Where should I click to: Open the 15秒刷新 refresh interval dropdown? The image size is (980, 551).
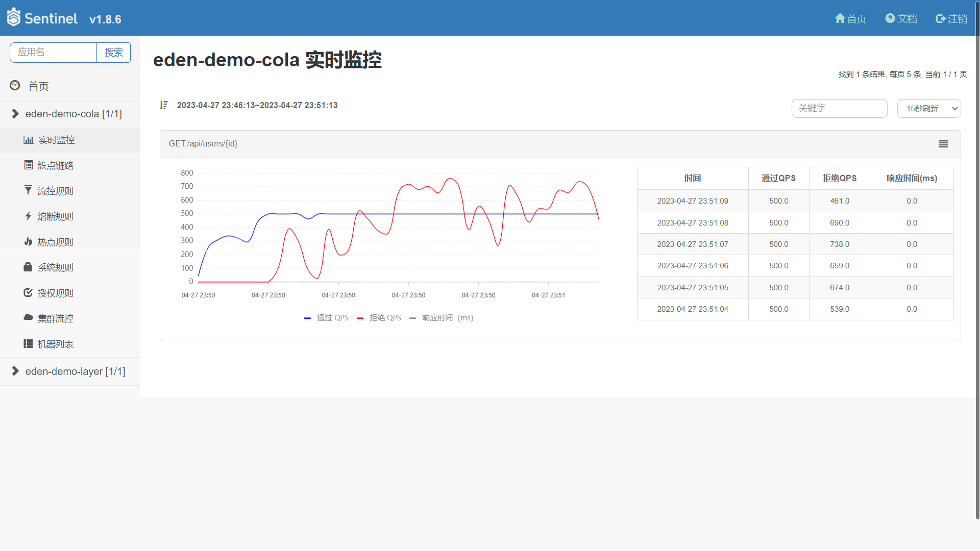pyautogui.click(x=928, y=108)
